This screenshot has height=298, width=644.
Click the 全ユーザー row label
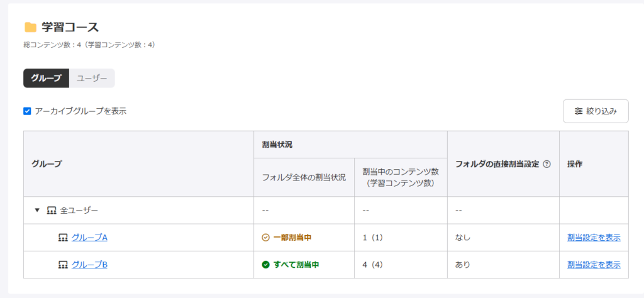click(79, 210)
